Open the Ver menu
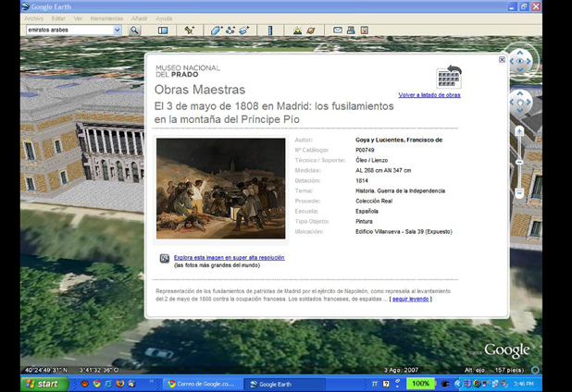Screen dimensions: 572x392 (x=78, y=18)
